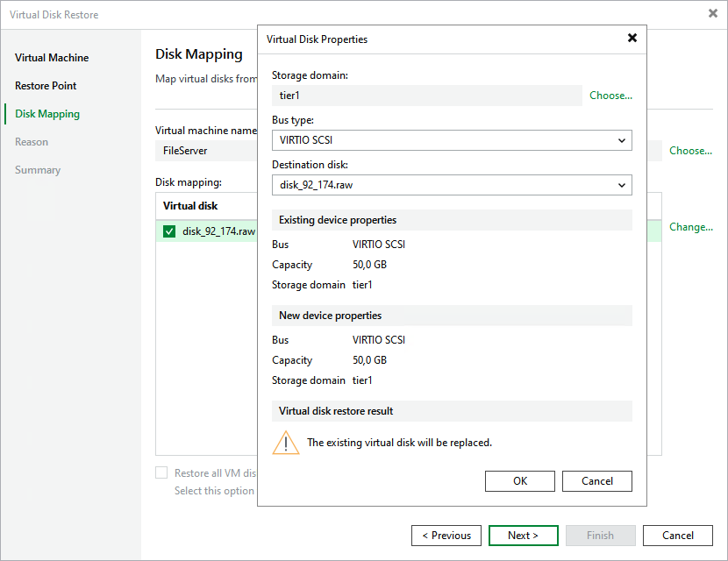Cancel the Virtual Disk Restore wizard
Viewport: 728px width, 561px height.
coord(678,536)
